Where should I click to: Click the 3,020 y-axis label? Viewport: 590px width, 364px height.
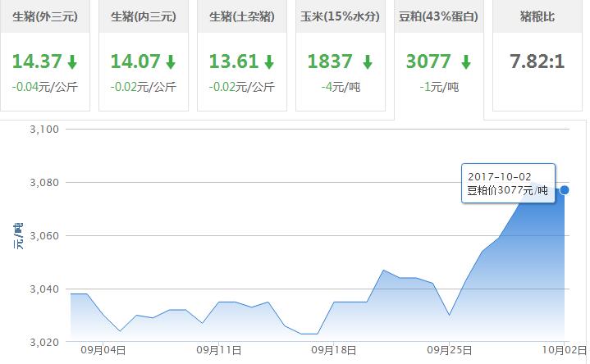click(x=44, y=343)
